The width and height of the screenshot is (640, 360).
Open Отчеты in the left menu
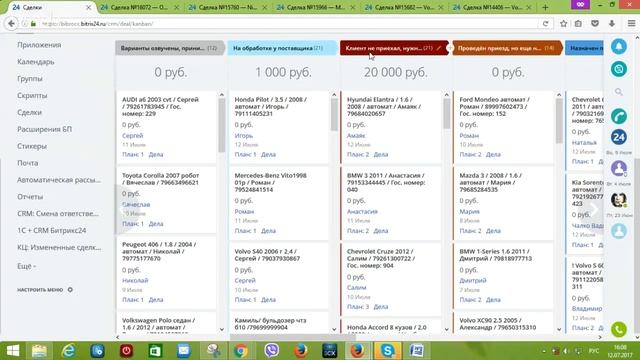[x=30, y=197]
